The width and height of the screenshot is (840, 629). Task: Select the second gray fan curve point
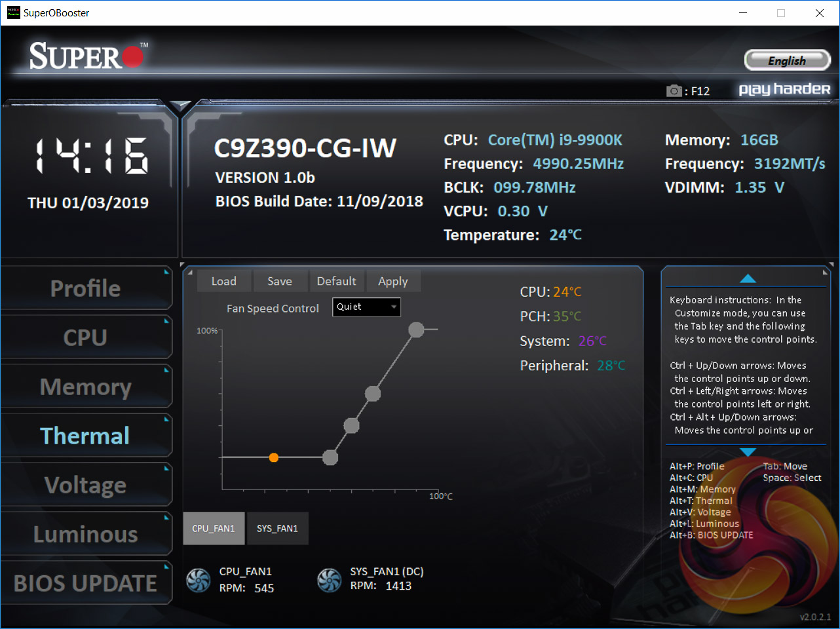point(352,426)
